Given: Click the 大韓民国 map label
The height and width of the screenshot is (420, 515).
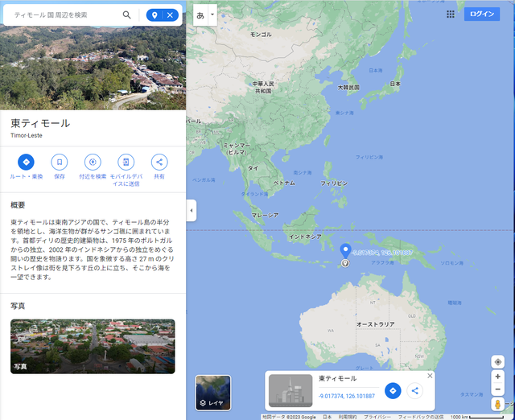Looking at the screenshot, I should coord(348,88).
